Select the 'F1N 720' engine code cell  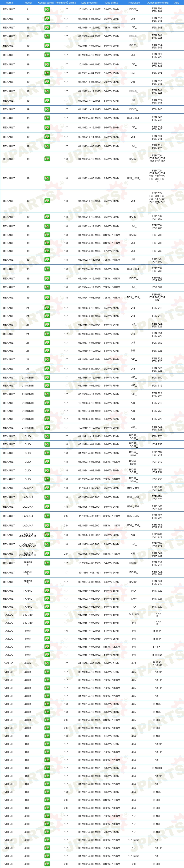coord(157,606)
